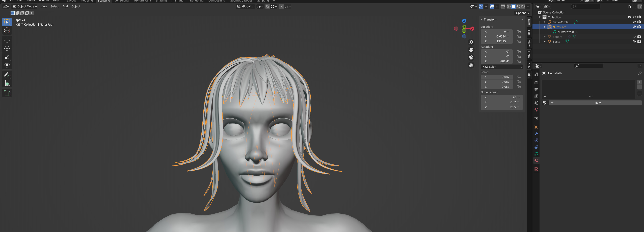This screenshot has height=232, width=644.
Task: Pick the Measure ruler tool
Action: point(7,83)
